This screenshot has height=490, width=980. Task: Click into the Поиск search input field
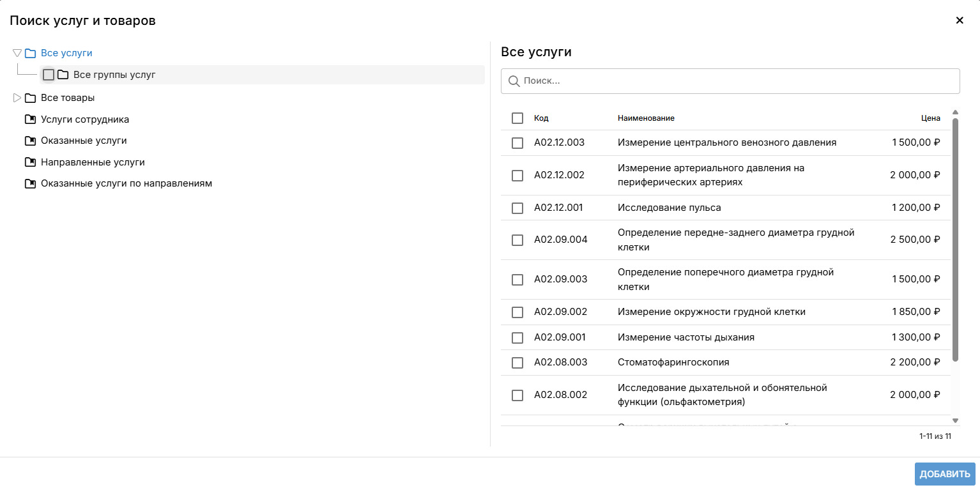(735, 81)
